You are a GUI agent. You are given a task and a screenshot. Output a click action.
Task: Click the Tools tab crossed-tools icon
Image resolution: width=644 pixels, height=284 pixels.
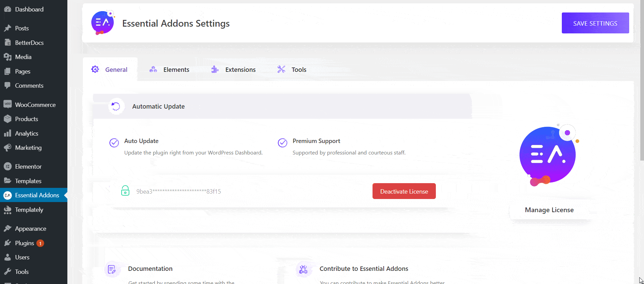tap(281, 69)
